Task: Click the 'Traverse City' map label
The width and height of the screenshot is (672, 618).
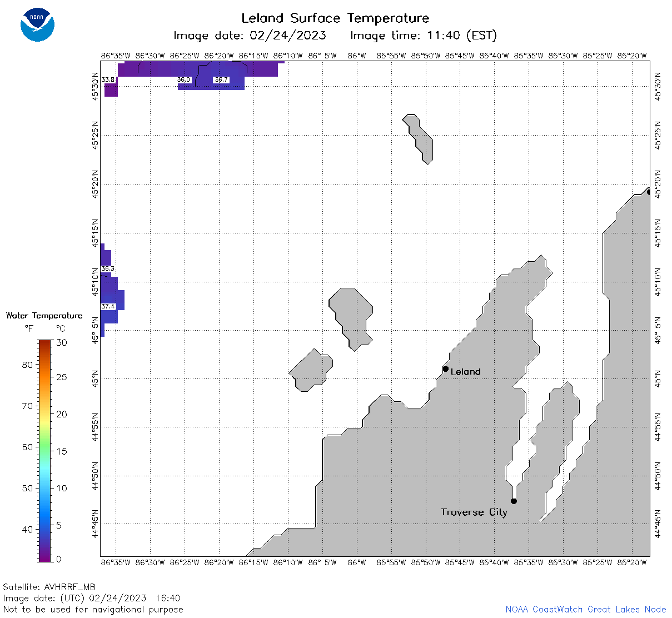Action: (474, 512)
